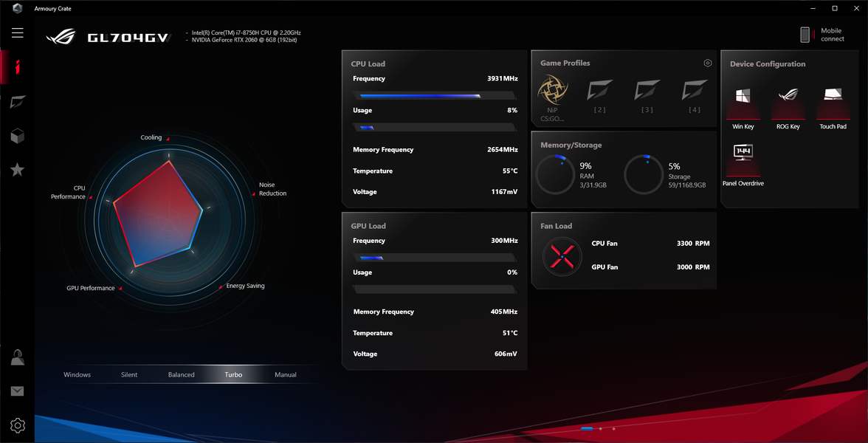Click the GPU temperature 51°C value
This screenshot has height=443, width=868.
coord(510,333)
